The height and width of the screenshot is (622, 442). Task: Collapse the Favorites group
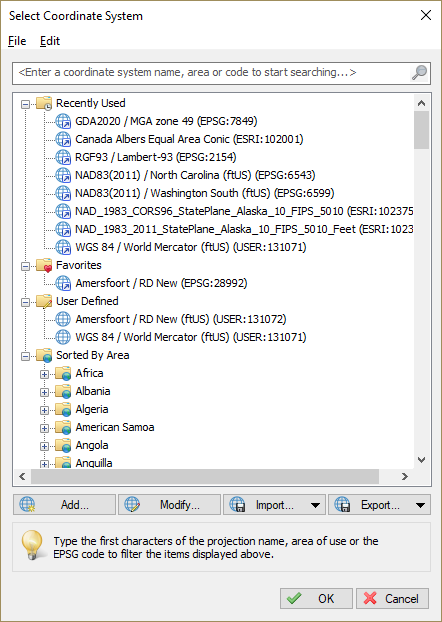25,266
